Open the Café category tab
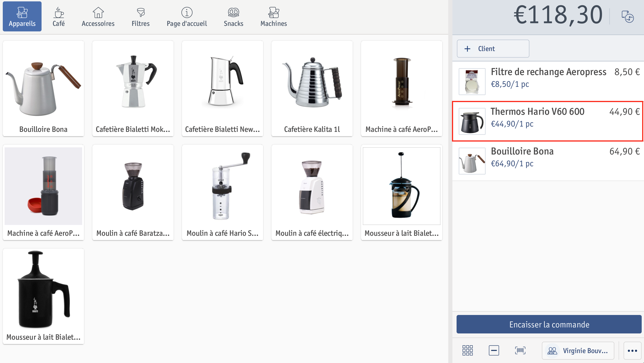The width and height of the screenshot is (644, 363). tap(58, 17)
